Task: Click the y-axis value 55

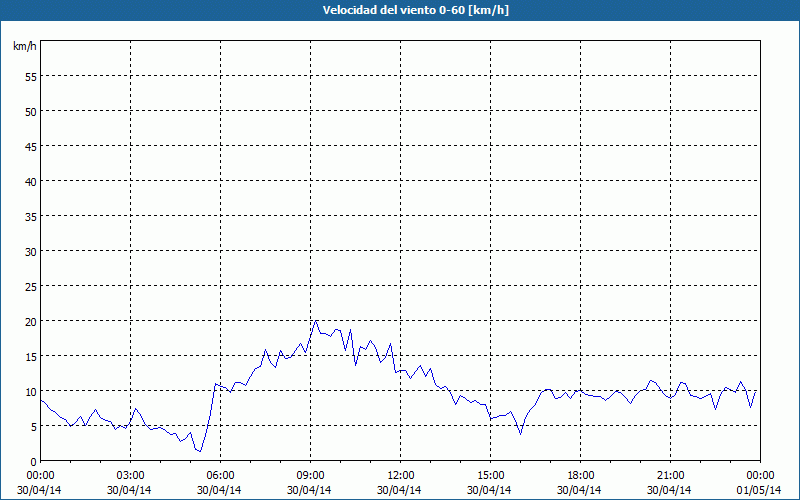Action: click(x=31, y=77)
